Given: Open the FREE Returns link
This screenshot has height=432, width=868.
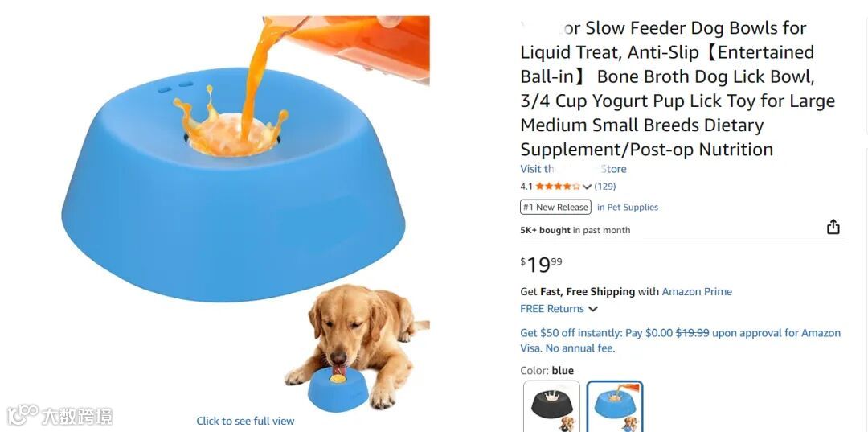Looking at the screenshot, I should [x=552, y=309].
